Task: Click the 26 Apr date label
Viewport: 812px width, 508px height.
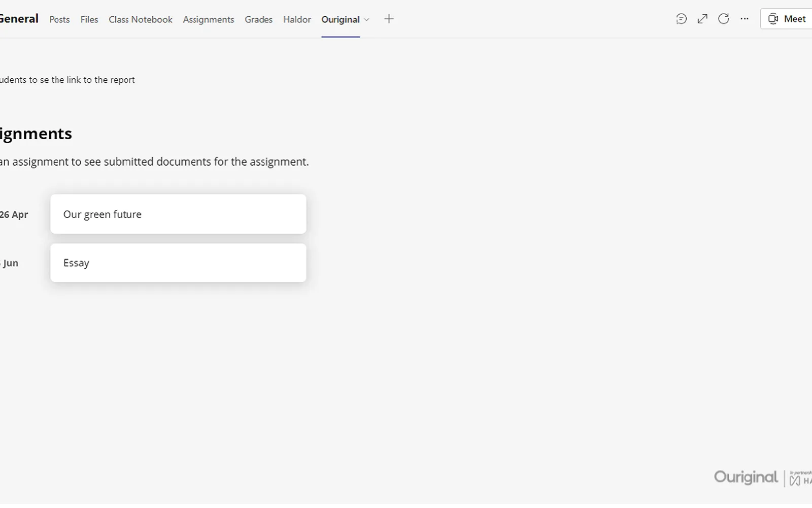Action: [14, 214]
